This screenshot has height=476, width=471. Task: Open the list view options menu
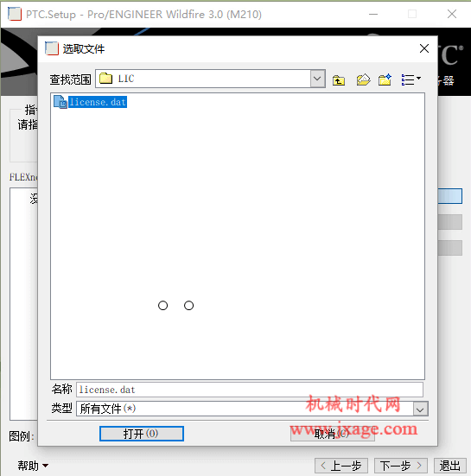tap(411, 79)
